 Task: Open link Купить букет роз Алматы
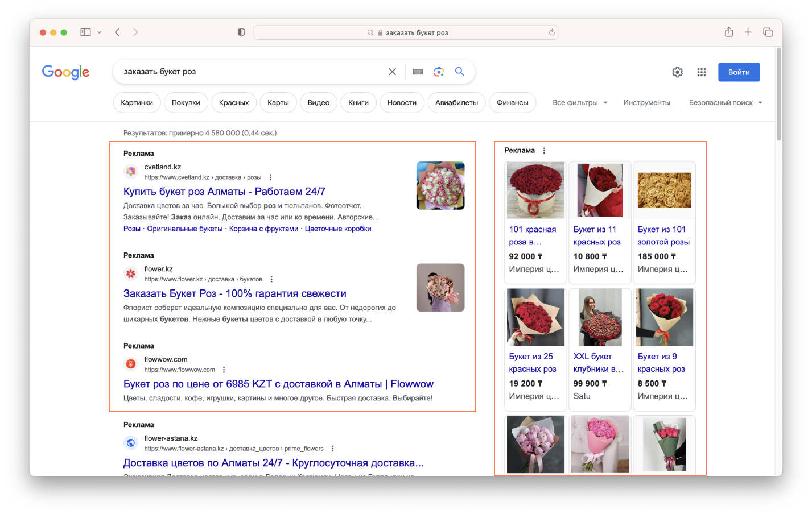[224, 192]
